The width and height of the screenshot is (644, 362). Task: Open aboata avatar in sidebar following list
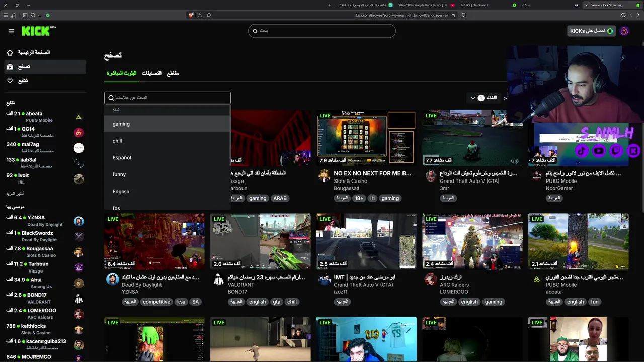pos(78,117)
